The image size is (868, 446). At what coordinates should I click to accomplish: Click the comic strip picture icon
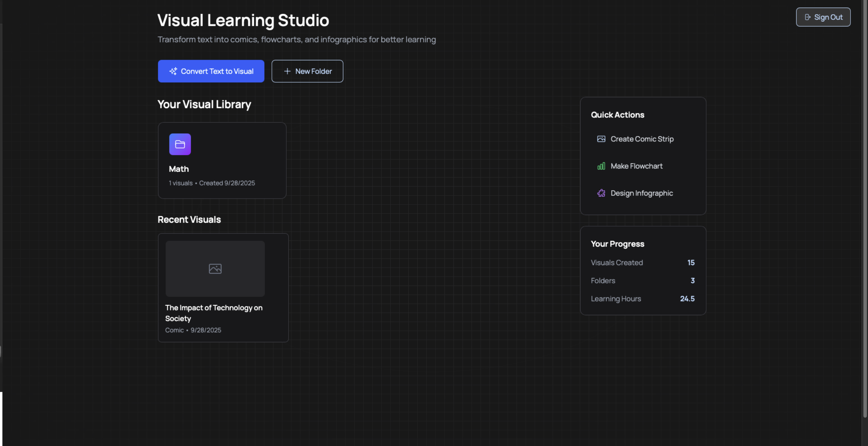601,139
